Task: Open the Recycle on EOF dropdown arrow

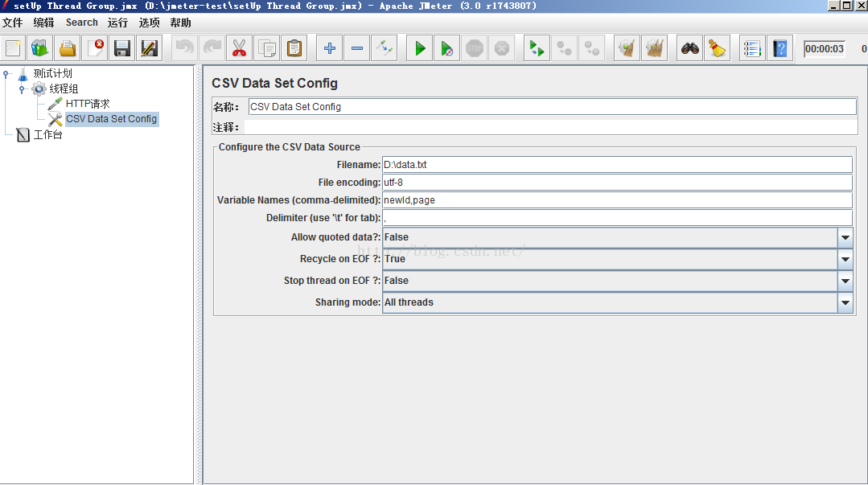Action: [x=845, y=259]
